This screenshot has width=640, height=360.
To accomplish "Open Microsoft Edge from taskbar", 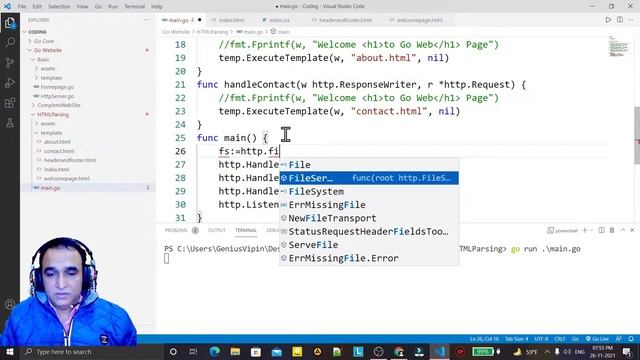I will coord(215,351).
